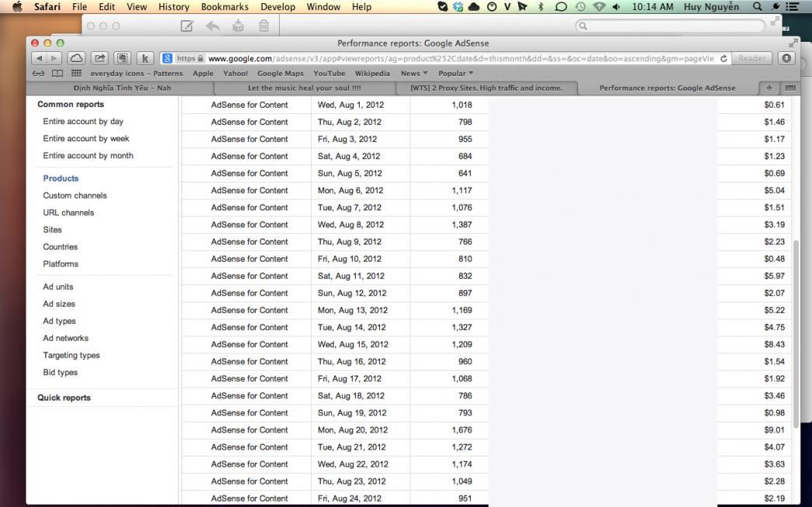The width and height of the screenshot is (812, 507).
Task: Open the Ad units report
Action: click(x=58, y=286)
